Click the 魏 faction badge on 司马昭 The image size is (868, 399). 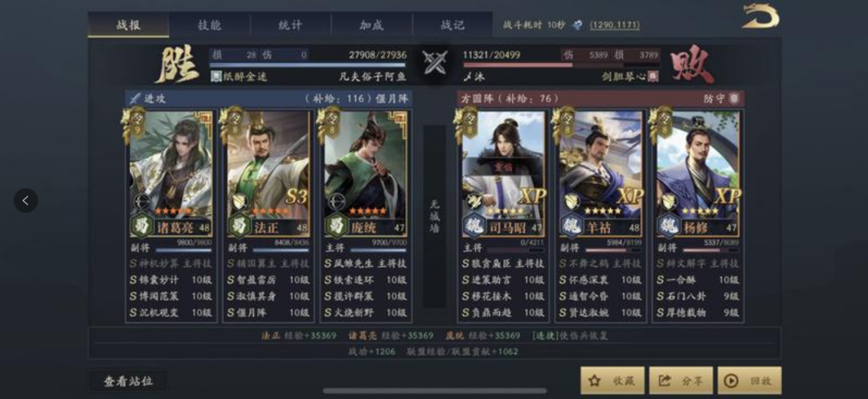(x=474, y=227)
